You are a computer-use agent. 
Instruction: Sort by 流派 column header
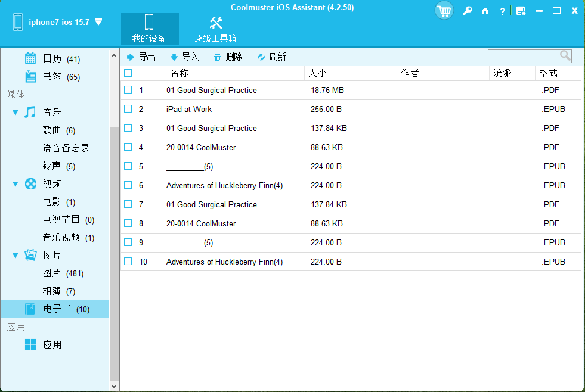click(x=512, y=73)
